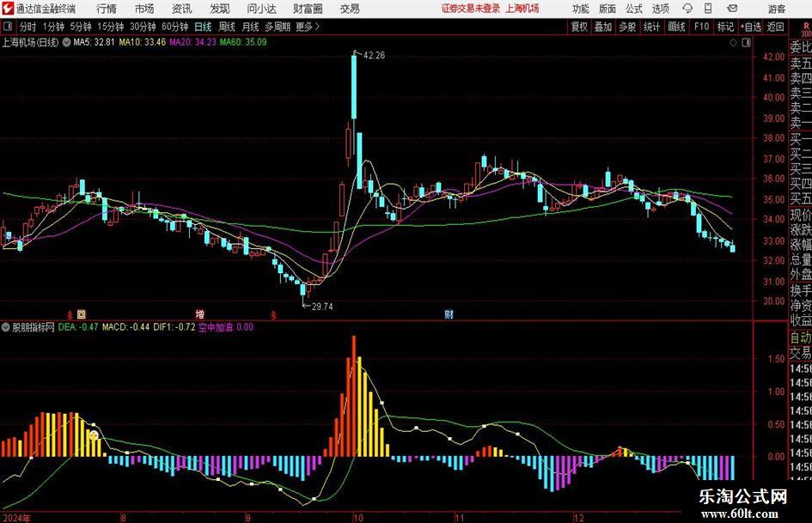This screenshot has width=812, height=523.
Task: Click the 返回 back button
Action: (x=775, y=27)
